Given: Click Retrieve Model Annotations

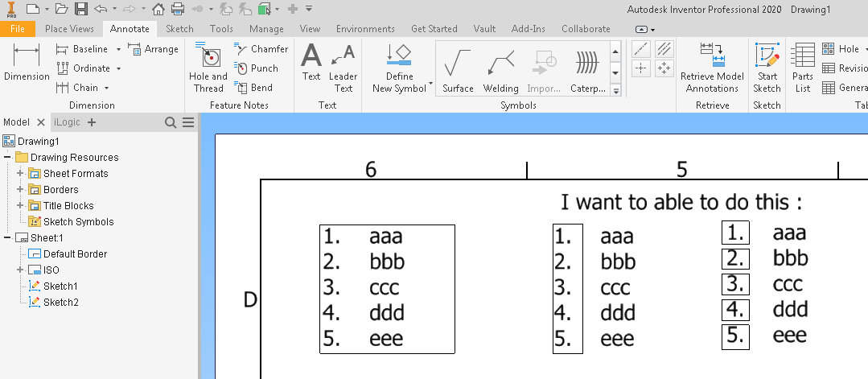Looking at the screenshot, I should click(713, 68).
